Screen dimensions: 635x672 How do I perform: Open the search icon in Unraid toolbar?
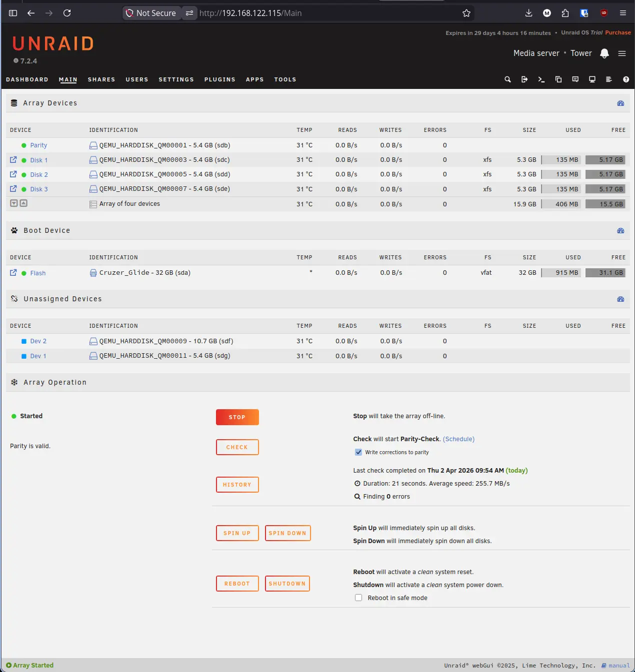pos(507,79)
